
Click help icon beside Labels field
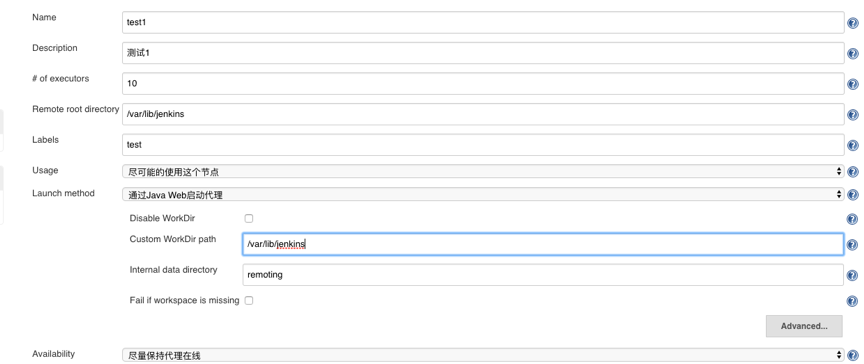pos(852,145)
